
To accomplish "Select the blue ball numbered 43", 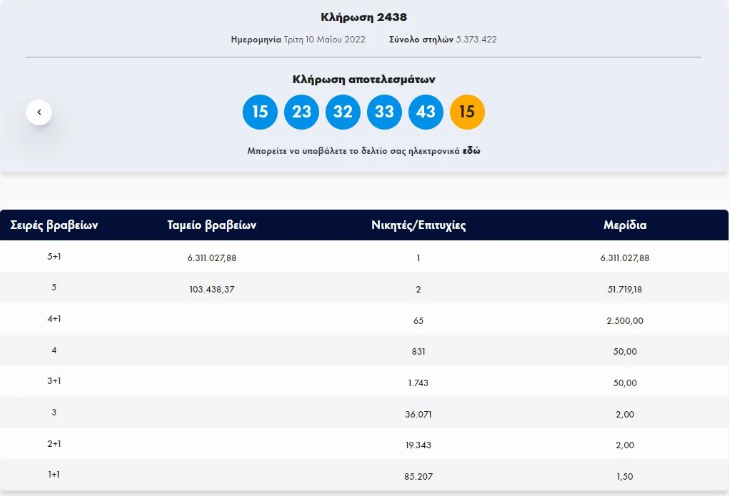I will pyautogui.click(x=425, y=112).
